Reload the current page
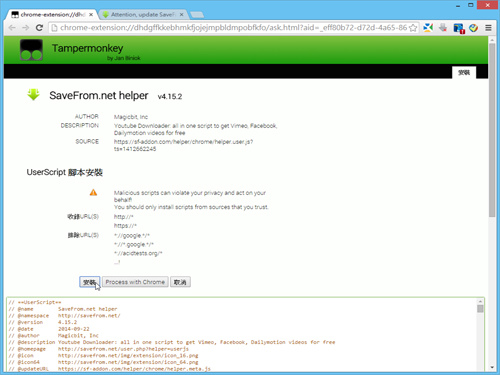The width and height of the screenshot is (500, 375). [39, 28]
